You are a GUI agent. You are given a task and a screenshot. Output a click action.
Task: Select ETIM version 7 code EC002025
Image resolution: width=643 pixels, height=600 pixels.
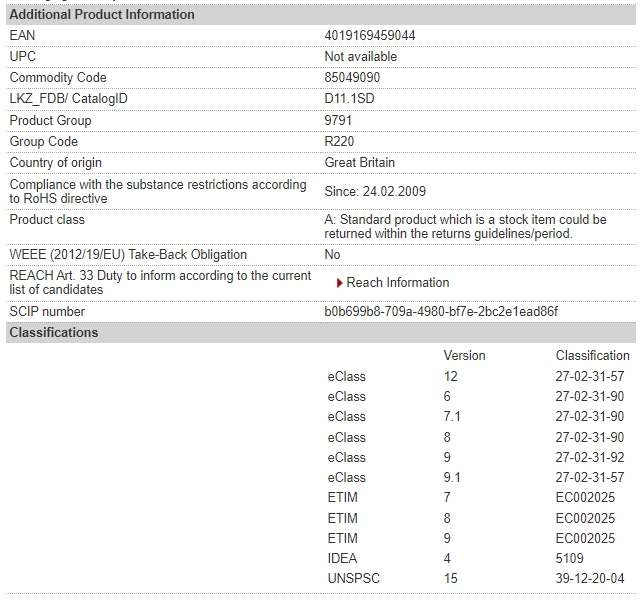(585, 498)
